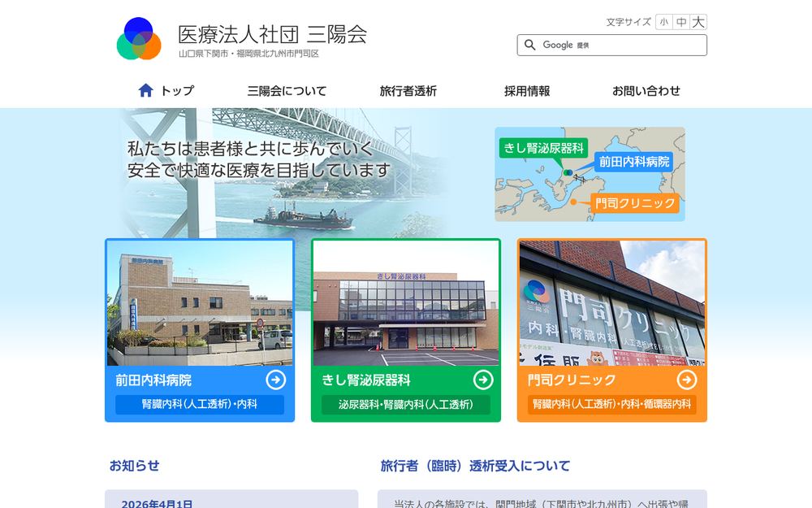Click the きし腎泌尿器科 card title
Screen dimensions: 812x508
[365, 380]
